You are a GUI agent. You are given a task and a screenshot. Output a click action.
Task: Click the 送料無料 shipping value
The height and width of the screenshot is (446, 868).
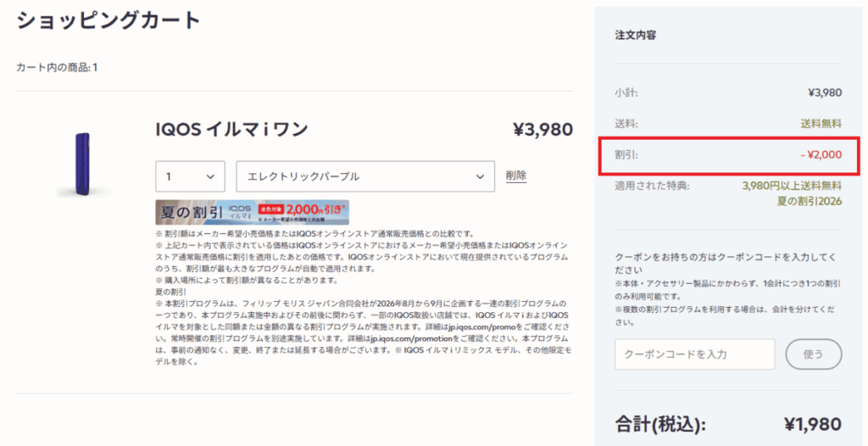[x=821, y=124]
